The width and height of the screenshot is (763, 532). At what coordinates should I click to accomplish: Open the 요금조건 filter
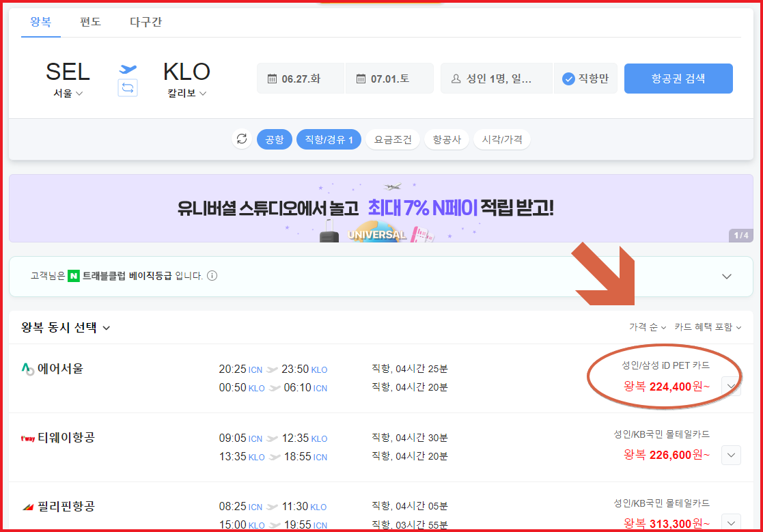393,139
